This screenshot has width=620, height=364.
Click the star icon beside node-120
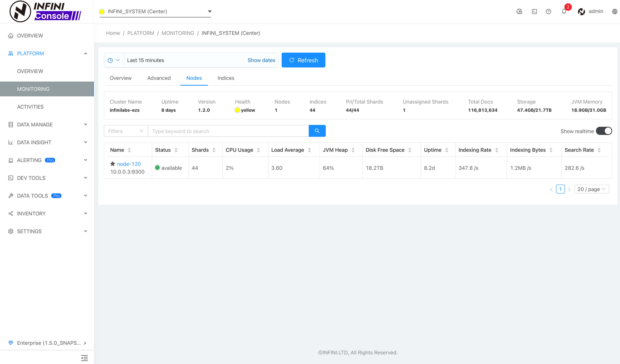pos(113,164)
